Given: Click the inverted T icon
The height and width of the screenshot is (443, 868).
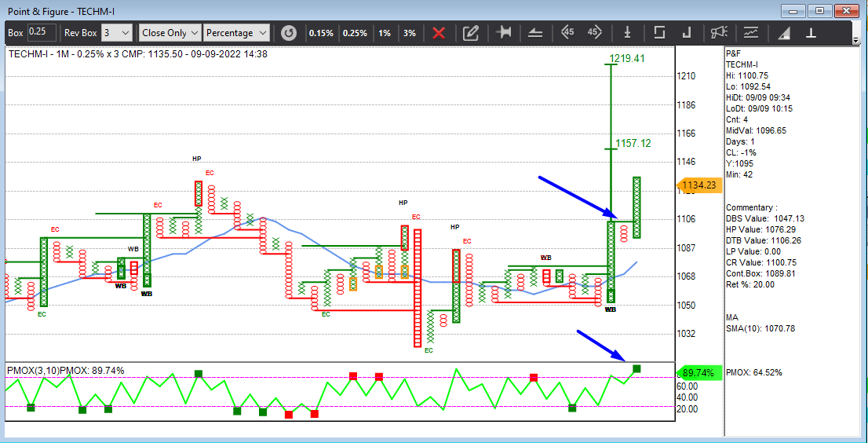Looking at the screenshot, I should [x=811, y=33].
